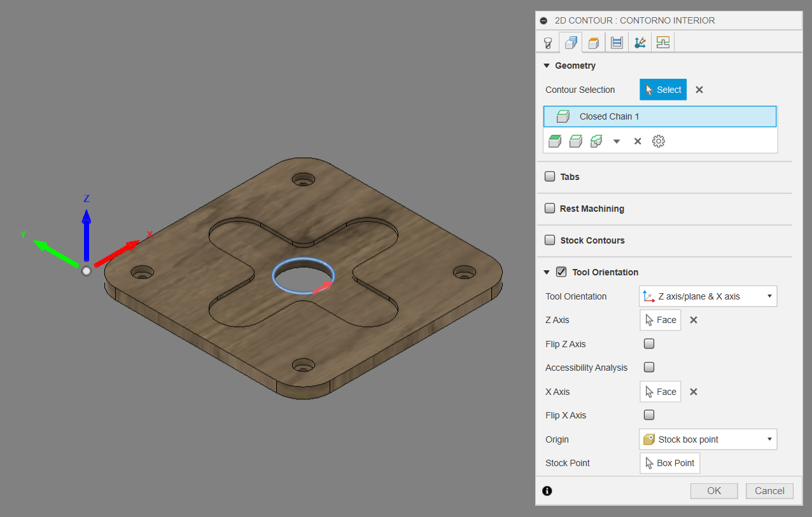The height and width of the screenshot is (517, 812).
Task: Enable the Tabs checkbox
Action: pyautogui.click(x=550, y=177)
